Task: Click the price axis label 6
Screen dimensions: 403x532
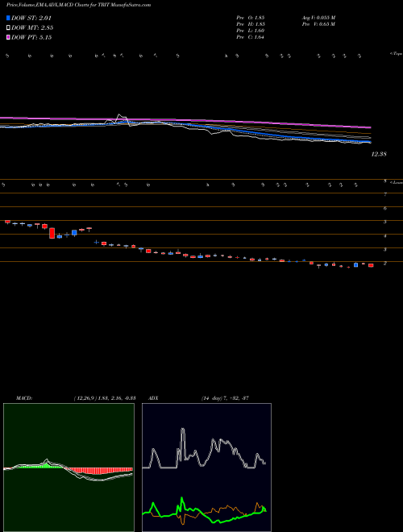Action: tap(385, 208)
